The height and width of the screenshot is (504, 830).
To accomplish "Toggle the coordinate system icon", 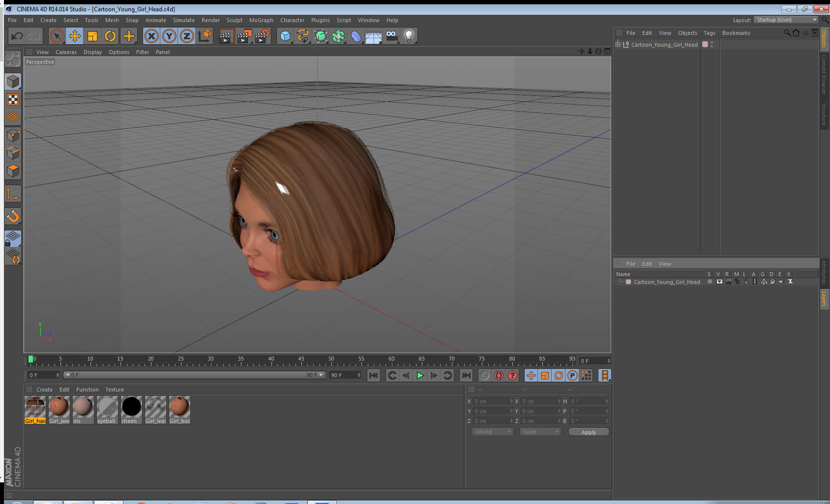I will pos(205,36).
